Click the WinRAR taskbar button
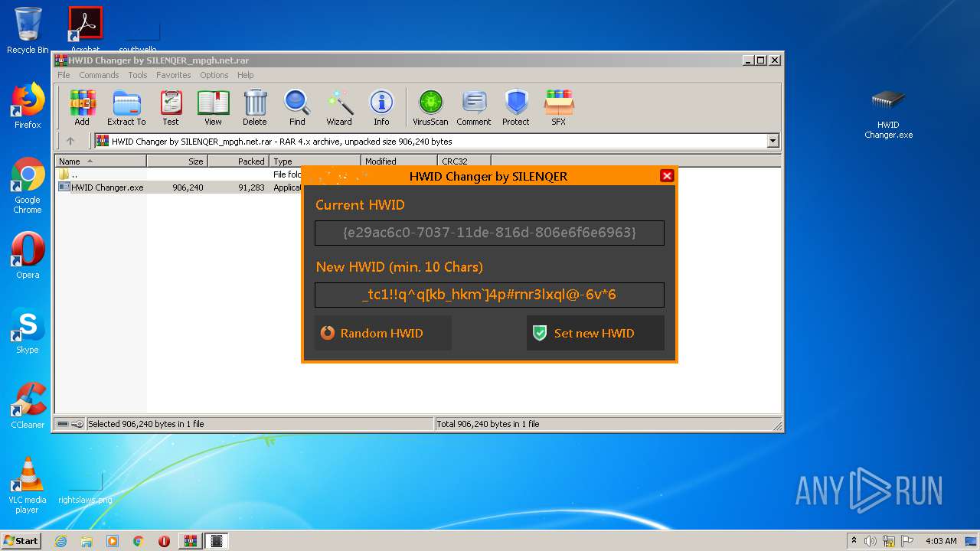 (x=190, y=541)
